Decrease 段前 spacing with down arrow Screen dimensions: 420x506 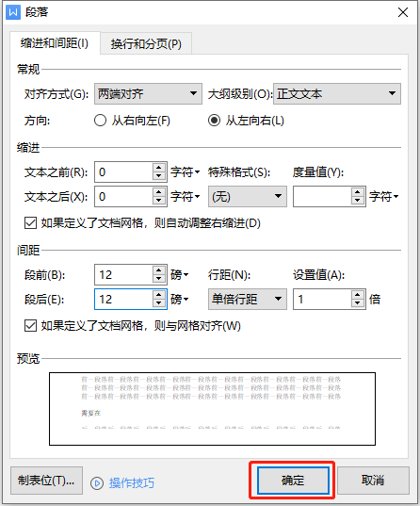pos(159,279)
